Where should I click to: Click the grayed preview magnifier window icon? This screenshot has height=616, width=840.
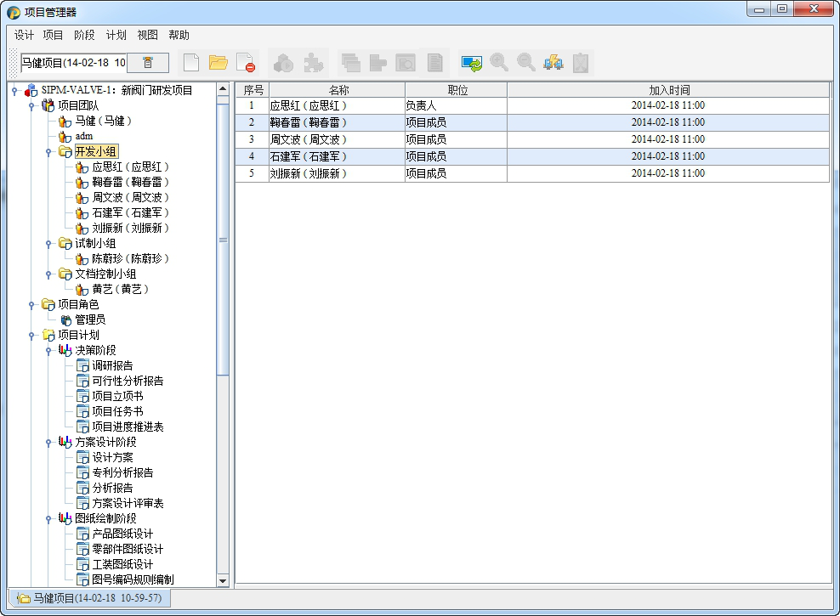(x=406, y=63)
